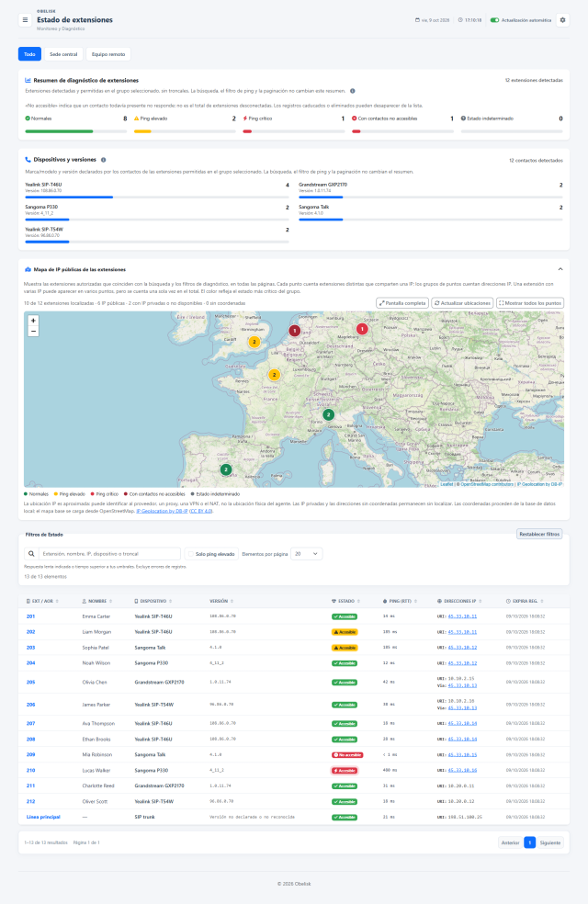Click yellow map marker over England
This screenshot has height=904, width=588.
[254, 342]
